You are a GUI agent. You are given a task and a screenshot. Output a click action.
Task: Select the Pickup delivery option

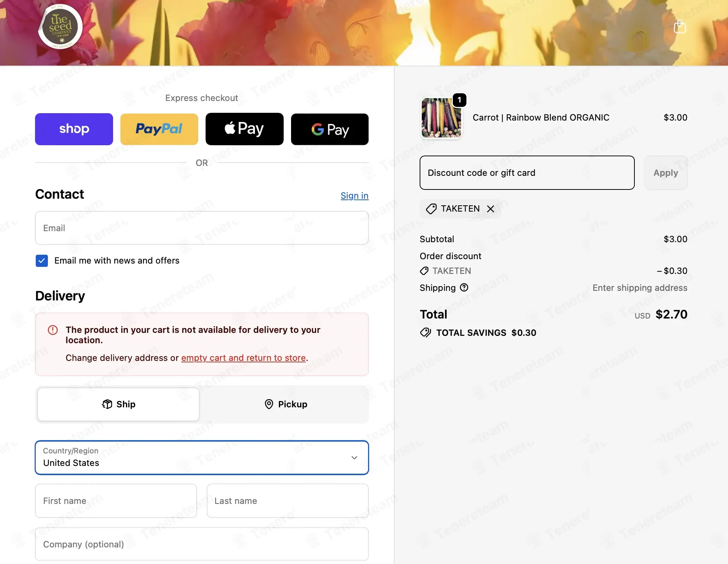[x=286, y=404]
